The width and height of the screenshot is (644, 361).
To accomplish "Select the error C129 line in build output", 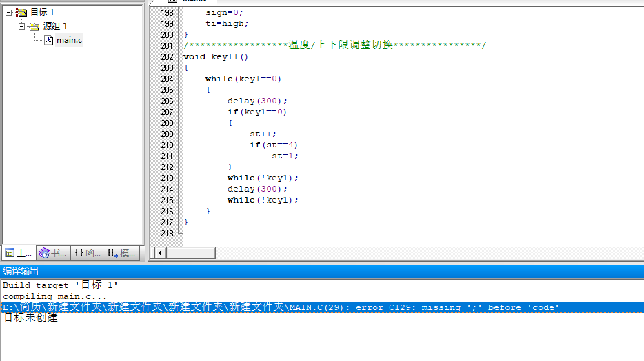I will (281, 307).
